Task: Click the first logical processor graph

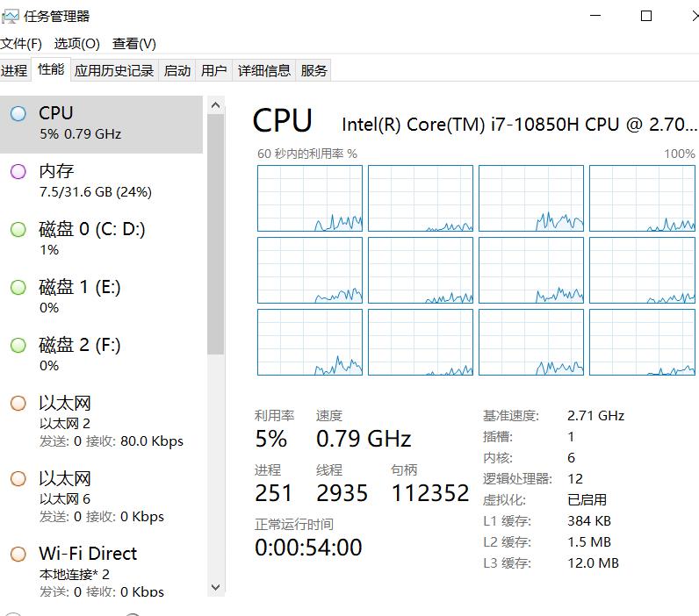Action: click(310, 199)
